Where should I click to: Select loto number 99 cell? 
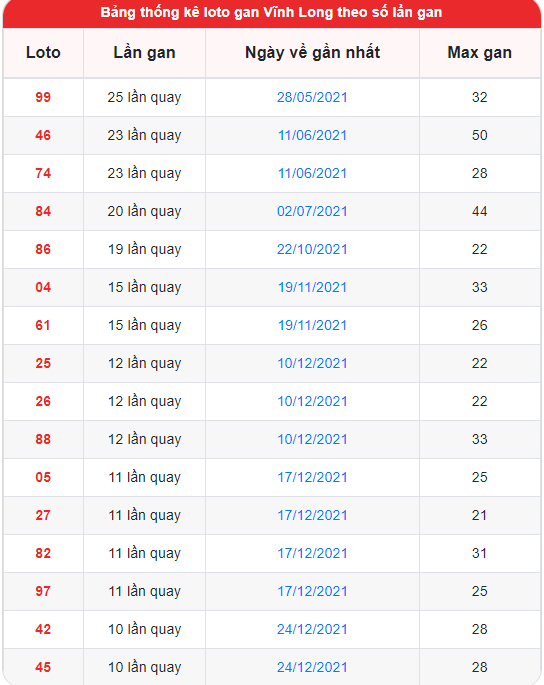(43, 97)
